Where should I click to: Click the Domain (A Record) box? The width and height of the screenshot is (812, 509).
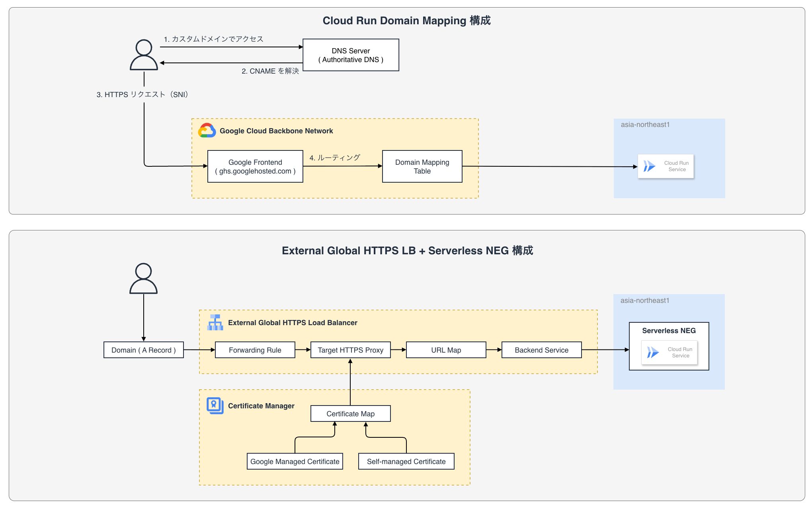(143, 350)
